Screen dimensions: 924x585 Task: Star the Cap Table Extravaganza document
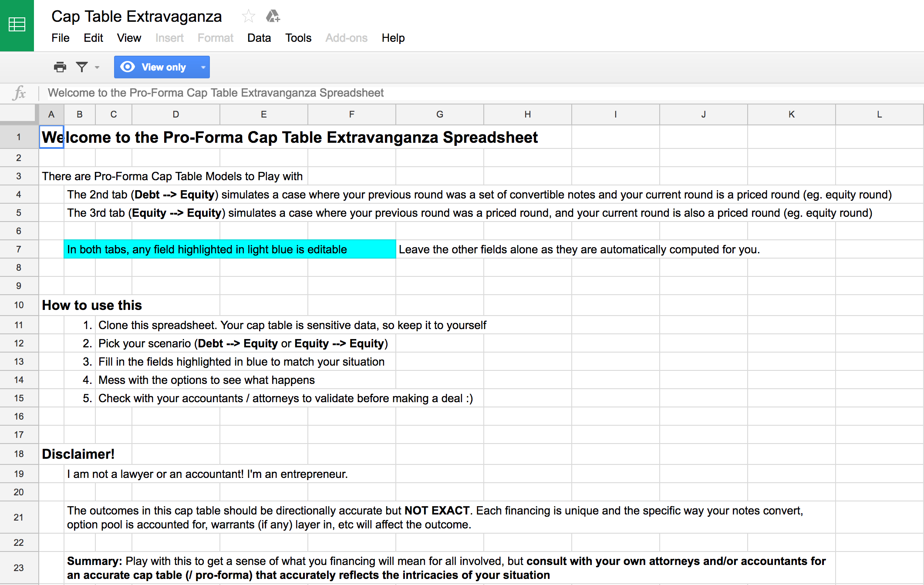click(248, 17)
